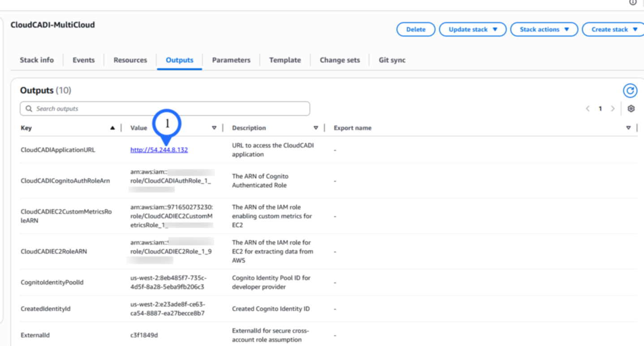The height and width of the screenshot is (346, 644).
Task: Go to the next outputs page
Action: [613, 109]
